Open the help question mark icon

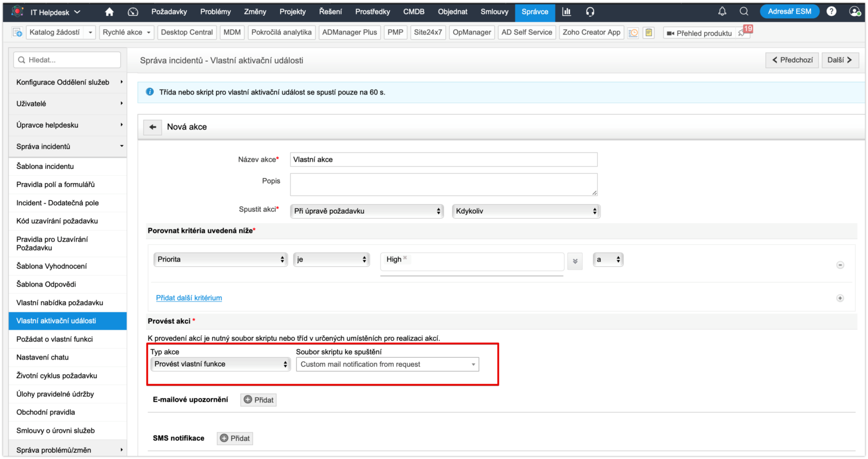(x=831, y=11)
